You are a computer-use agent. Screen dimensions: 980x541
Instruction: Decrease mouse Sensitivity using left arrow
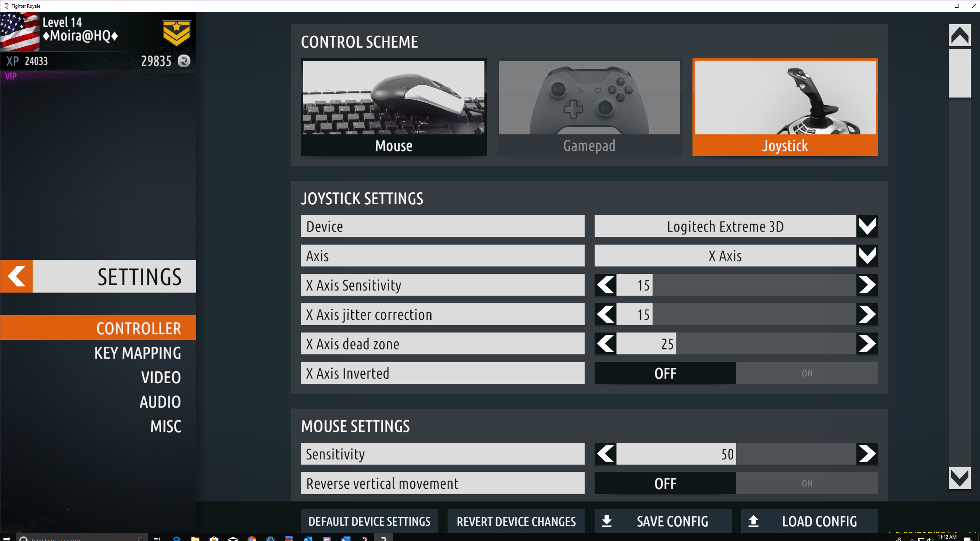pos(605,454)
